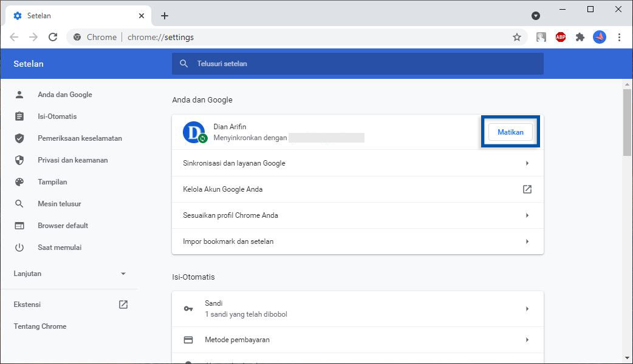Click the Metode pembayaran card icon
The image size is (633, 364).
[190, 340]
